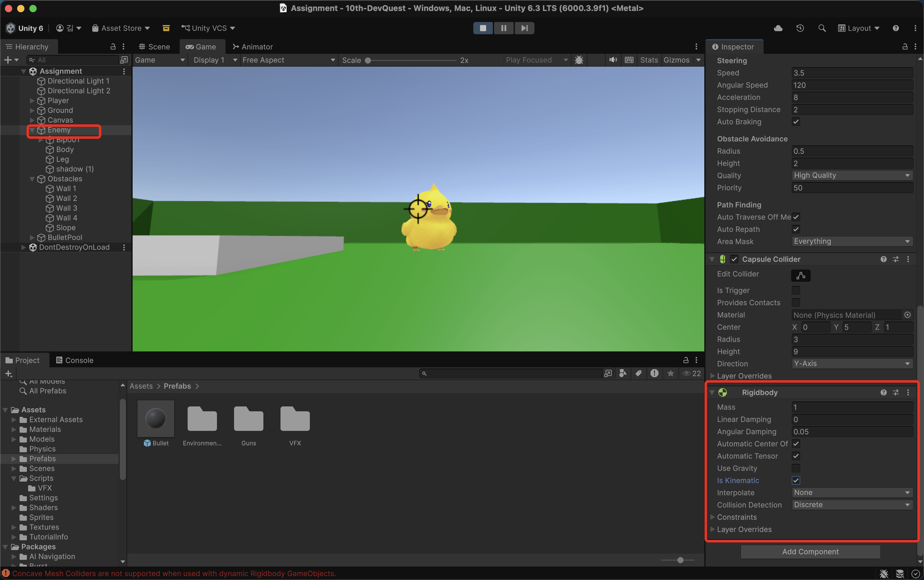Expand the BulletPool object in Hierarchy

coord(32,237)
